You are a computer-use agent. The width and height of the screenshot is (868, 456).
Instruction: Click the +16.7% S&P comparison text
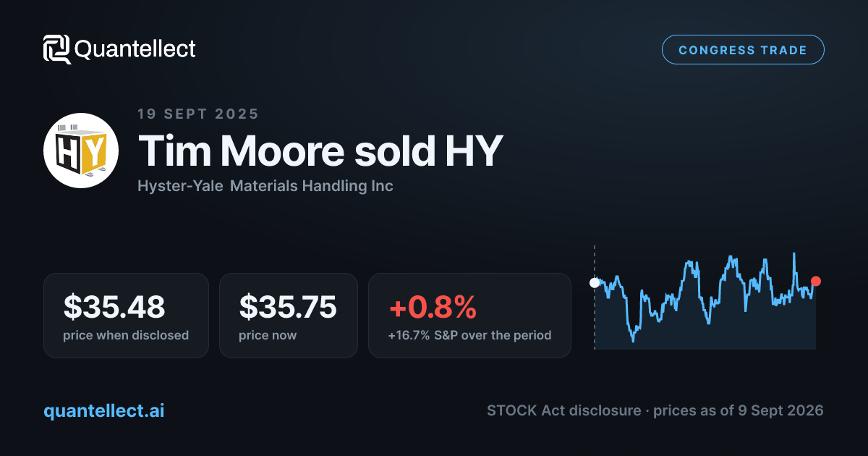point(469,335)
